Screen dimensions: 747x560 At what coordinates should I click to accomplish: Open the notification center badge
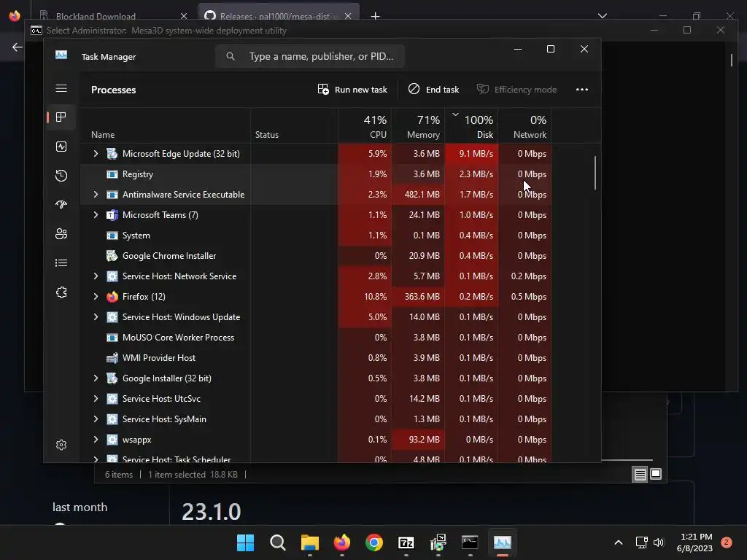[x=727, y=542]
